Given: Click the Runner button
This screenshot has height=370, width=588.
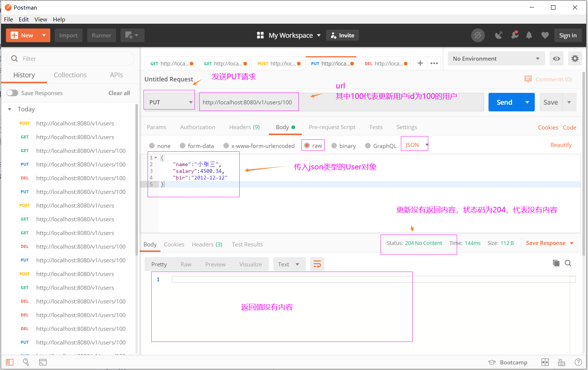Looking at the screenshot, I should (x=102, y=35).
